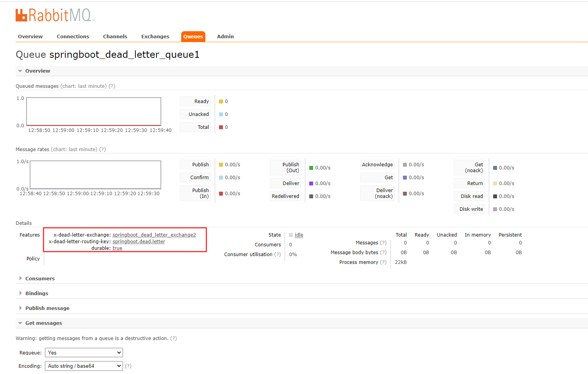The height and width of the screenshot is (374, 588).
Task: Open the Overview tab
Action: [x=30, y=36]
